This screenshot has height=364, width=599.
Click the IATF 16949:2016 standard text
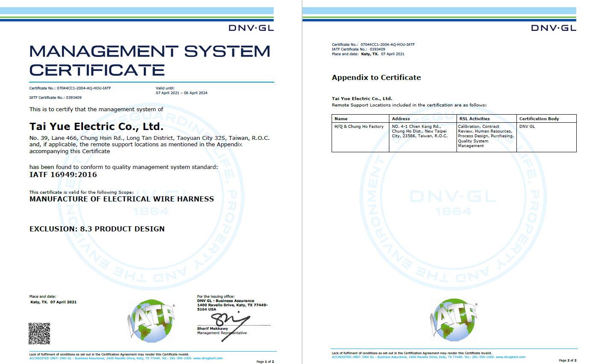click(63, 175)
